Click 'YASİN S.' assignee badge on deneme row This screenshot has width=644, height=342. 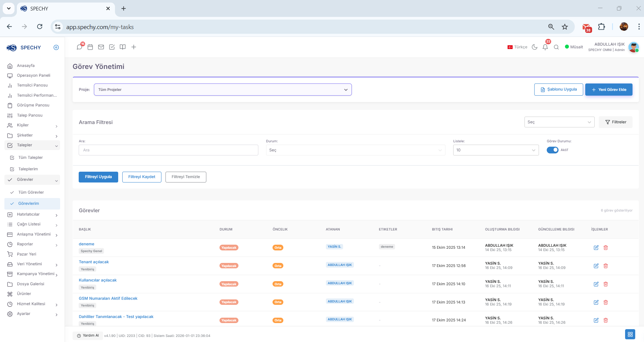click(334, 247)
